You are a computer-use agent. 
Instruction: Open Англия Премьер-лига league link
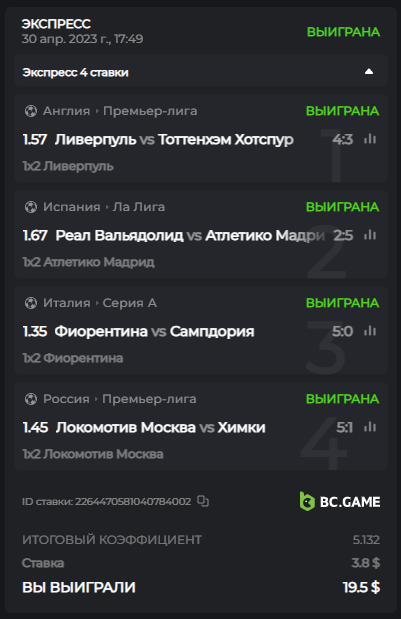point(120,111)
